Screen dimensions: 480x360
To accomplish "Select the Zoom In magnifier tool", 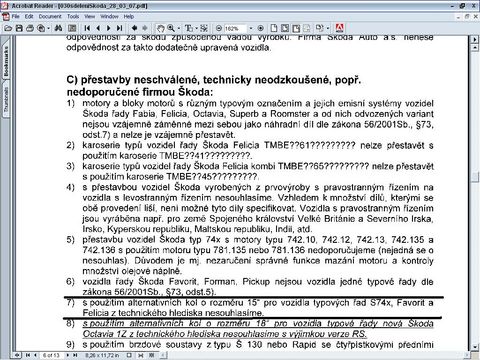I will (x=171, y=28).
